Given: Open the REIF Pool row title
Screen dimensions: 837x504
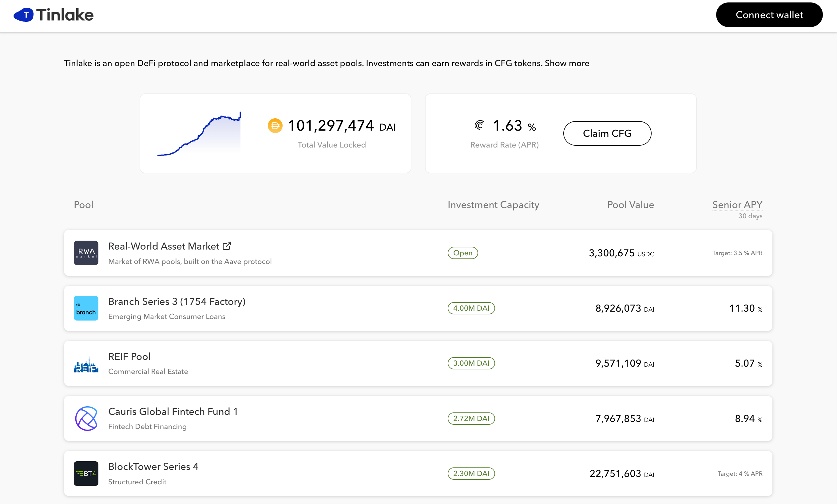Looking at the screenshot, I should pyautogui.click(x=129, y=356).
